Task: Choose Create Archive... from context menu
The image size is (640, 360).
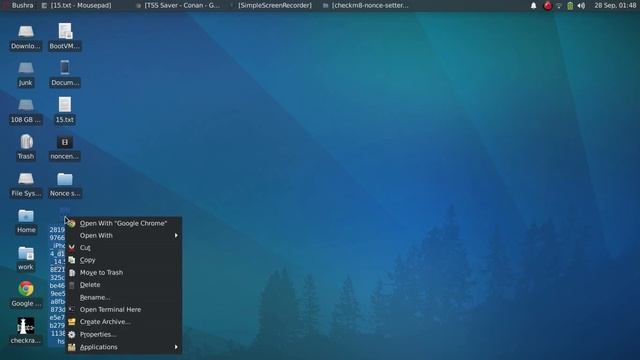Action: [x=124, y=322]
